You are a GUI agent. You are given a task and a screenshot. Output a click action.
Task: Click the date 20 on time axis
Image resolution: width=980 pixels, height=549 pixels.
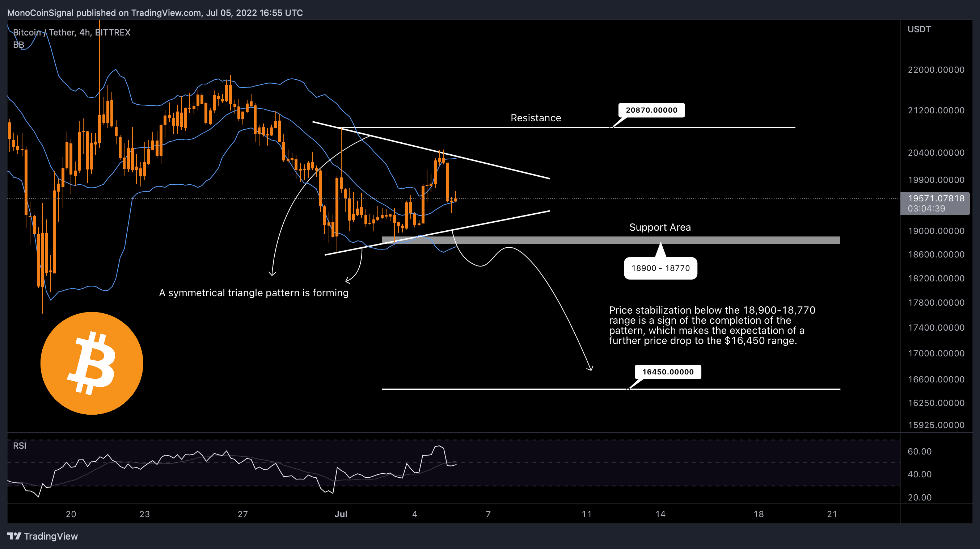[x=71, y=514]
